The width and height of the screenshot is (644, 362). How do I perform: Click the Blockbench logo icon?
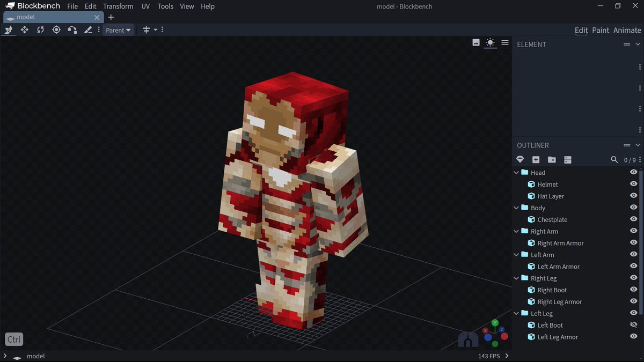[x=10, y=6]
